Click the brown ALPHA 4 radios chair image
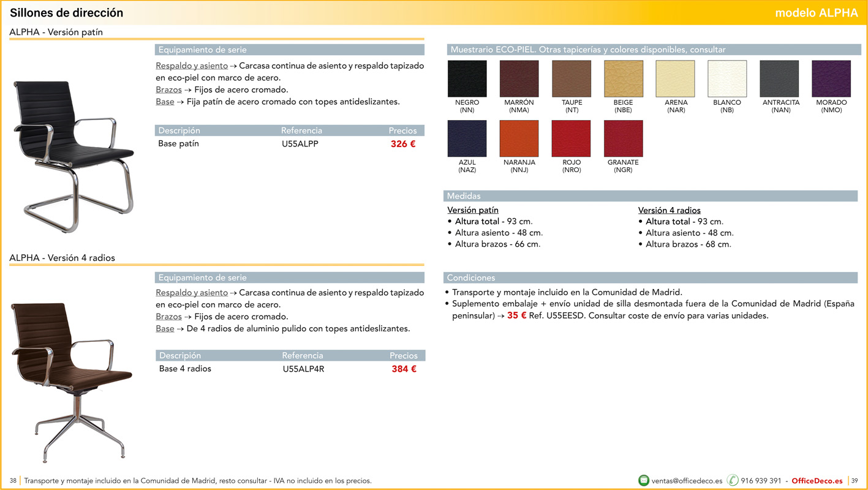Screen dimensions: 868x490 (x=72, y=382)
